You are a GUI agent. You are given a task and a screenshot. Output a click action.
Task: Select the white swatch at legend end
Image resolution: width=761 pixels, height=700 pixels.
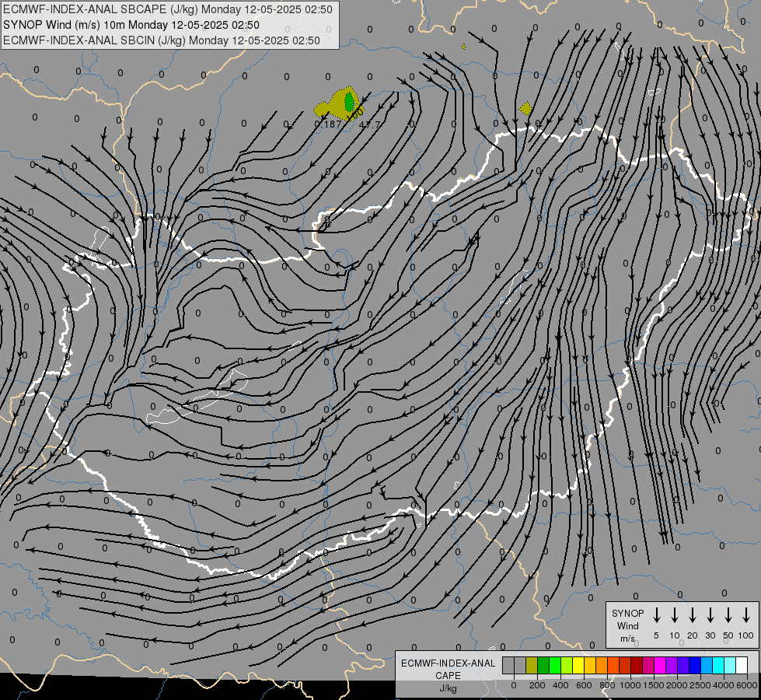(x=741, y=665)
